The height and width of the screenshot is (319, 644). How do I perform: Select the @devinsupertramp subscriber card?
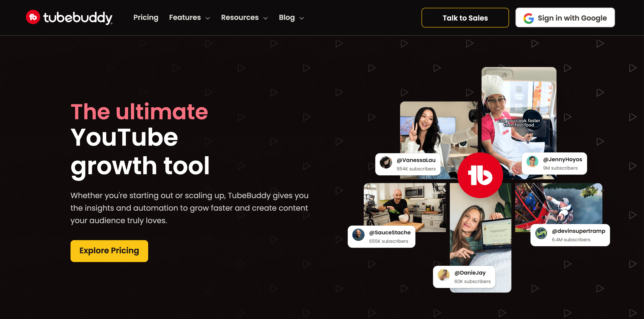(x=570, y=235)
